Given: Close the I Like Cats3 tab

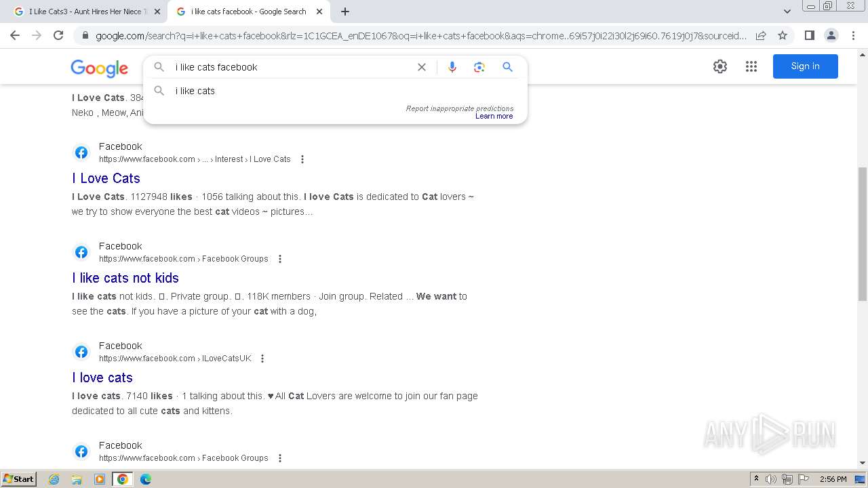Looking at the screenshot, I should coord(157,12).
